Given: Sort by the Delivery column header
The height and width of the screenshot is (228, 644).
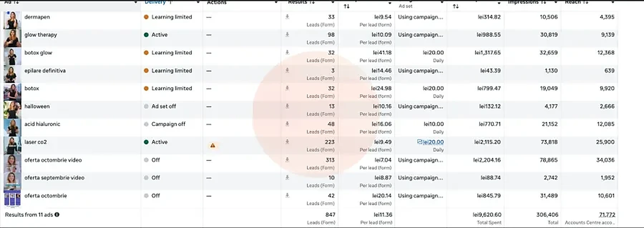Looking at the screenshot, I should [x=155, y=2].
